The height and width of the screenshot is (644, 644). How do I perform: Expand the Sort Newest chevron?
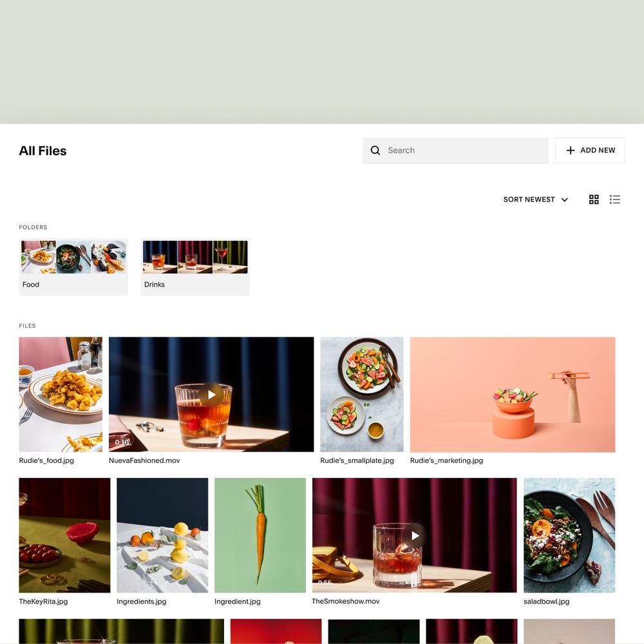(x=564, y=200)
